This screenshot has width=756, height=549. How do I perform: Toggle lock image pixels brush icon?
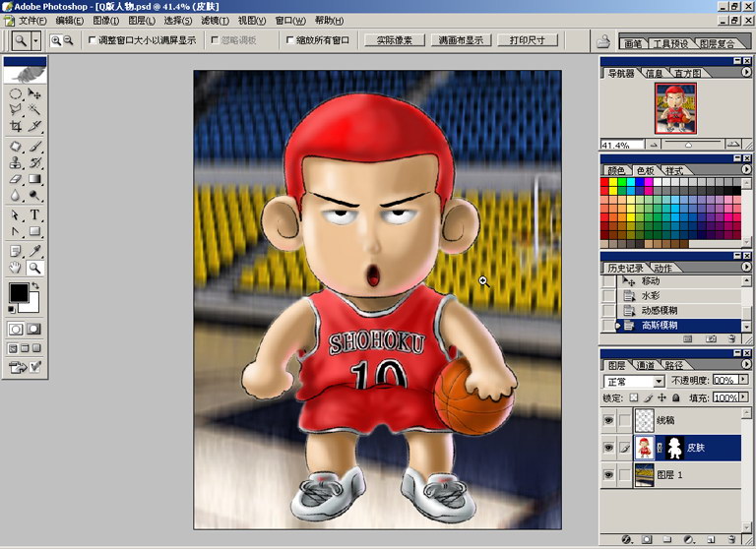(x=649, y=397)
